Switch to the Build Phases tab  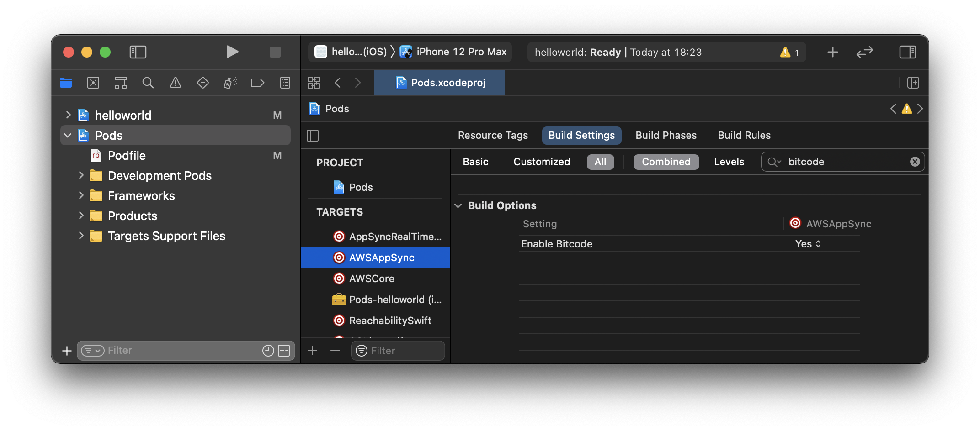coord(666,135)
